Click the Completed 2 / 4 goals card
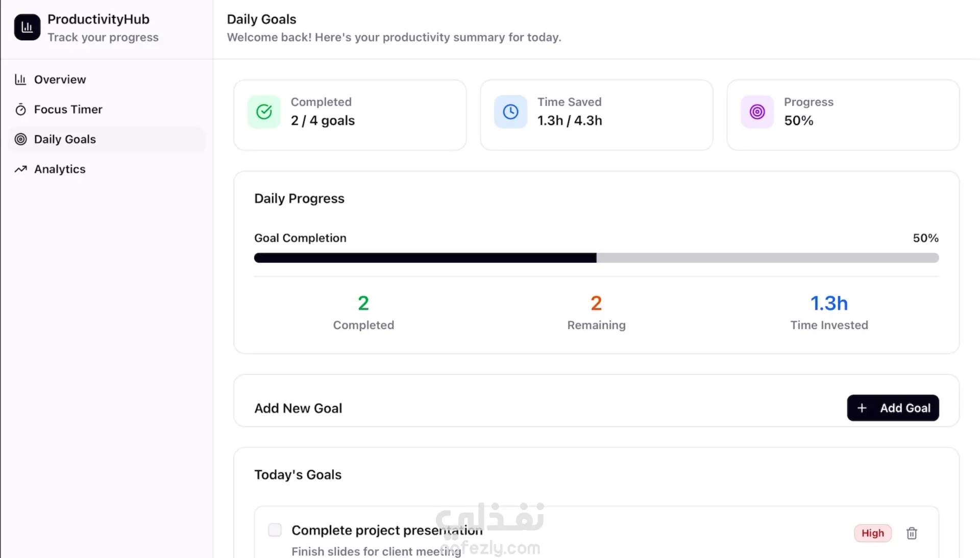 tap(350, 115)
